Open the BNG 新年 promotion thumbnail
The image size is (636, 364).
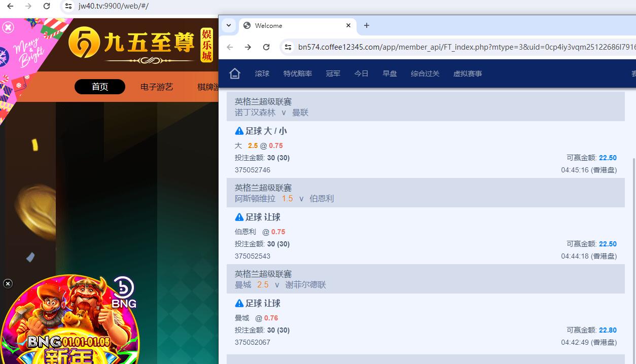tap(69, 320)
